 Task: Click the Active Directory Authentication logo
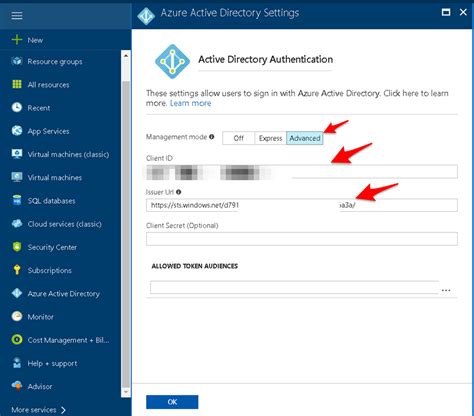[x=172, y=61]
